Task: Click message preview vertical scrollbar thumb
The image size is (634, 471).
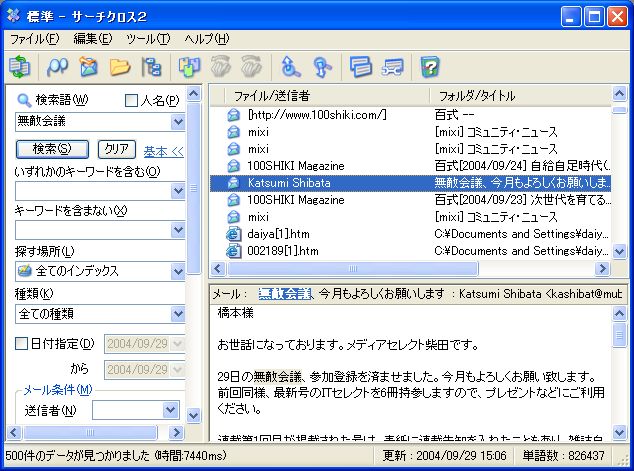Action: click(619, 334)
